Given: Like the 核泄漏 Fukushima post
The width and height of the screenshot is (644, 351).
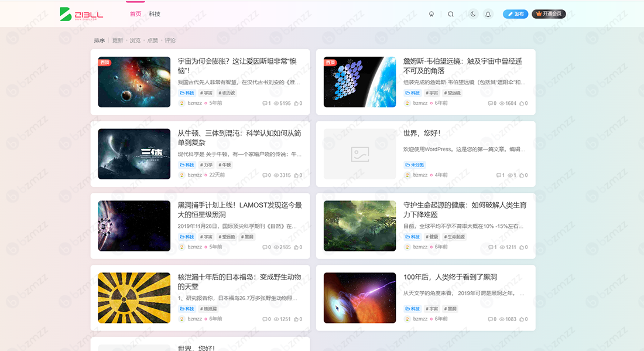Looking at the screenshot, I should (296, 319).
